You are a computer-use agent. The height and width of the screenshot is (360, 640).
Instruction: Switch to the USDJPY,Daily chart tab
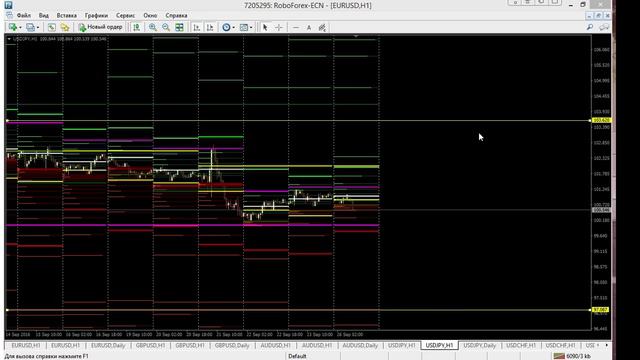tap(479, 345)
